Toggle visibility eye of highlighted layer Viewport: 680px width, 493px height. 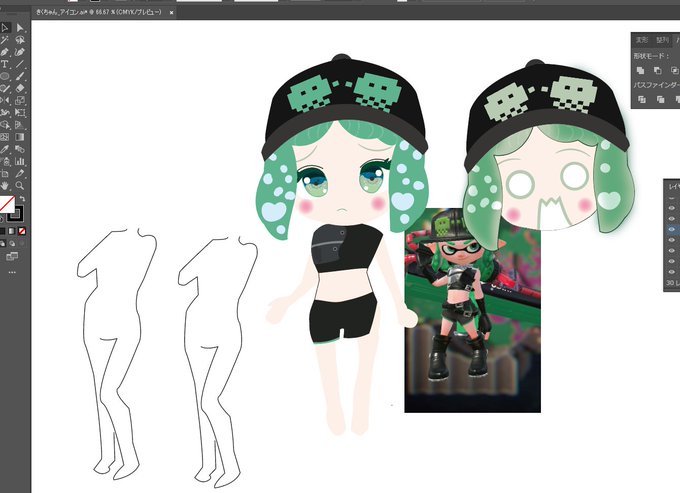pyautogui.click(x=672, y=229)
